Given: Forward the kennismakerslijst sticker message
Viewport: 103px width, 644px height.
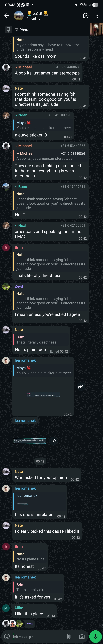Looking at the screenshot, I should coord(53,441).
